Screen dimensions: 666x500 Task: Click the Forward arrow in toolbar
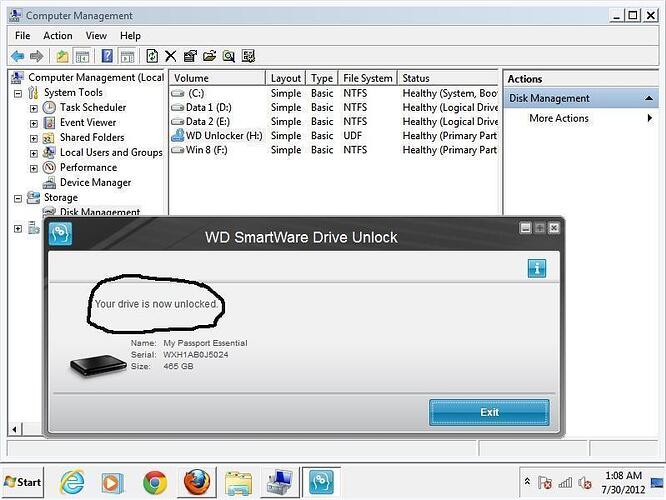[x=37, y=56]
